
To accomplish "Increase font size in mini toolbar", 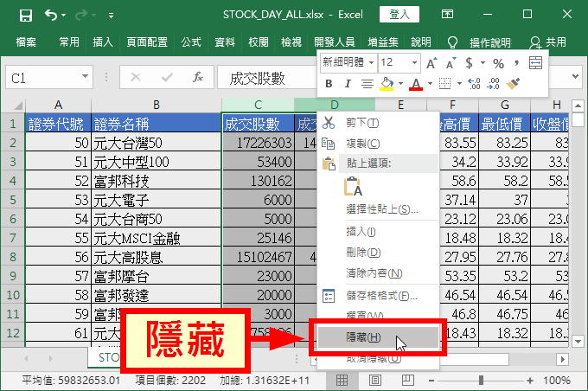I will [x=431, y=63].
